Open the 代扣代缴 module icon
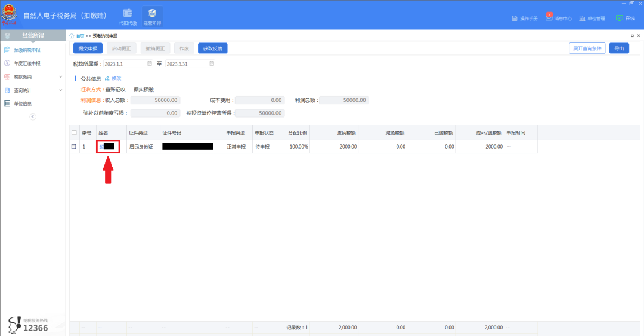The width and height of the screenshot is (644, 336). click(x=128, y=17)
